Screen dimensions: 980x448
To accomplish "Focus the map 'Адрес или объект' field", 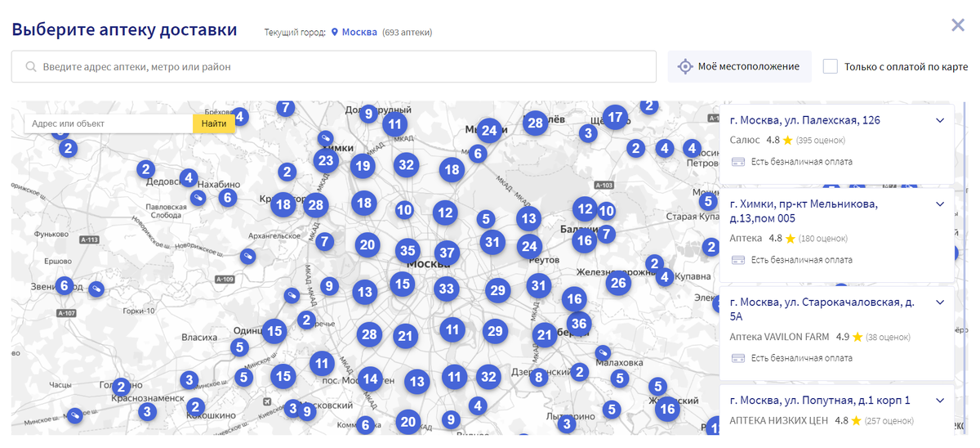I will (109, 123).
